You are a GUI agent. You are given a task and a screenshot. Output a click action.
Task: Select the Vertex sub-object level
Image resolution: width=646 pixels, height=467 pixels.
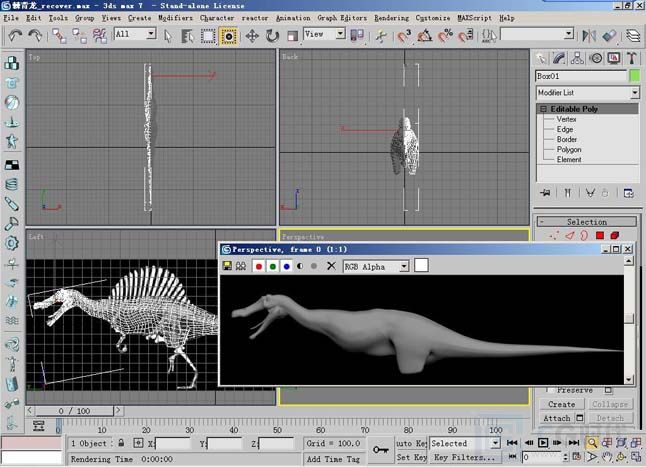(x=566, y=119)
